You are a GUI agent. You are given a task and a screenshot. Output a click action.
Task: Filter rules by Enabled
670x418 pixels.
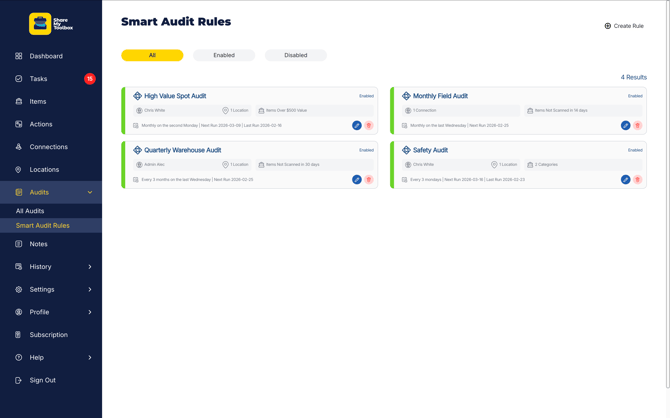(224, 55)
